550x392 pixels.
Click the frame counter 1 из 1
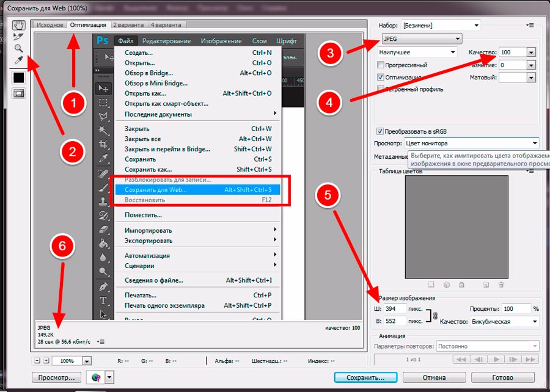(413, 360)
